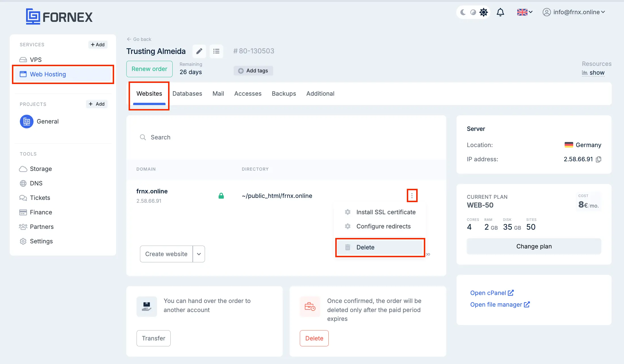The width and height of the screenshot is (624, 364).
Task: Edit order name with pencil icon
Action: coord(199,51)
